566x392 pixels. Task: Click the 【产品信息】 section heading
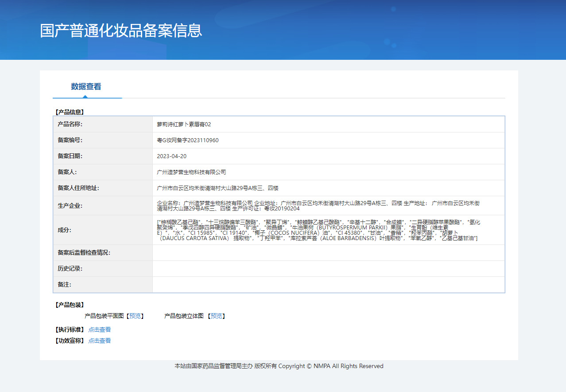[70, 112]
